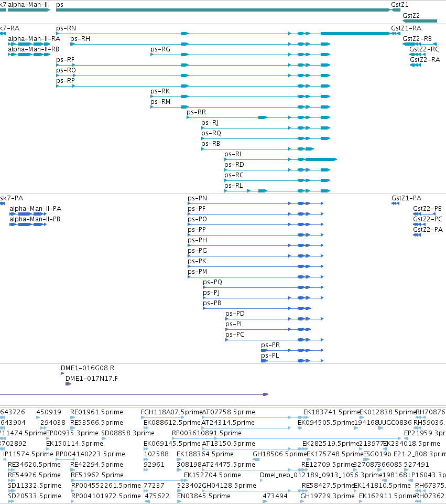Click the alpha-Man-II gene label
The width and height of the screenshot is (446, 504).
click(28, 5)
